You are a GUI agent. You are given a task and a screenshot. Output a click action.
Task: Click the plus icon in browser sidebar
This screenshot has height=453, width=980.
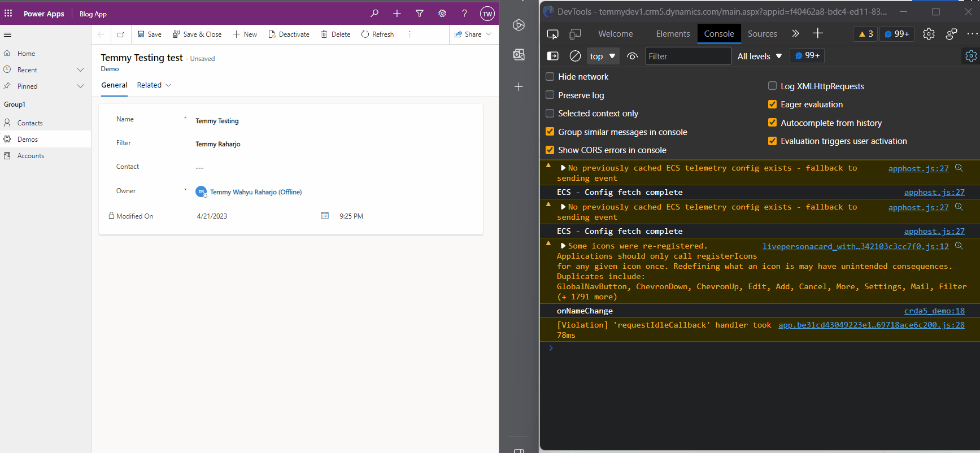pos(519,87)
